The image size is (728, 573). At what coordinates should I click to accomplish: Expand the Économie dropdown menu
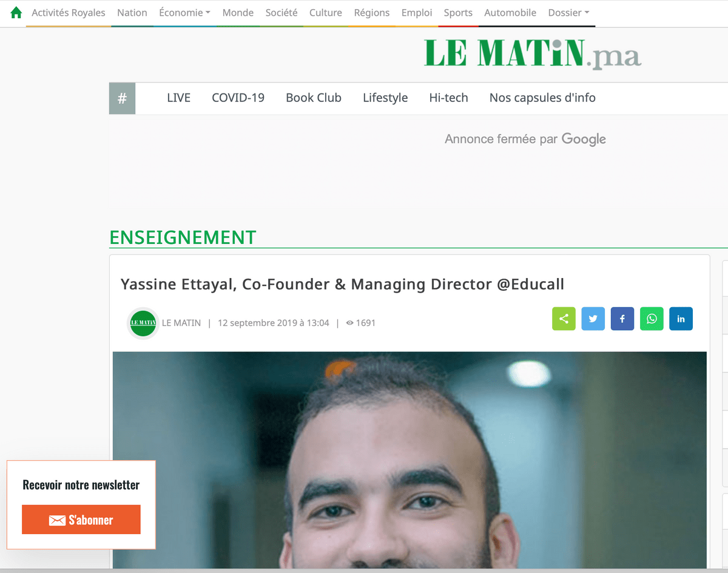(184, 13)
